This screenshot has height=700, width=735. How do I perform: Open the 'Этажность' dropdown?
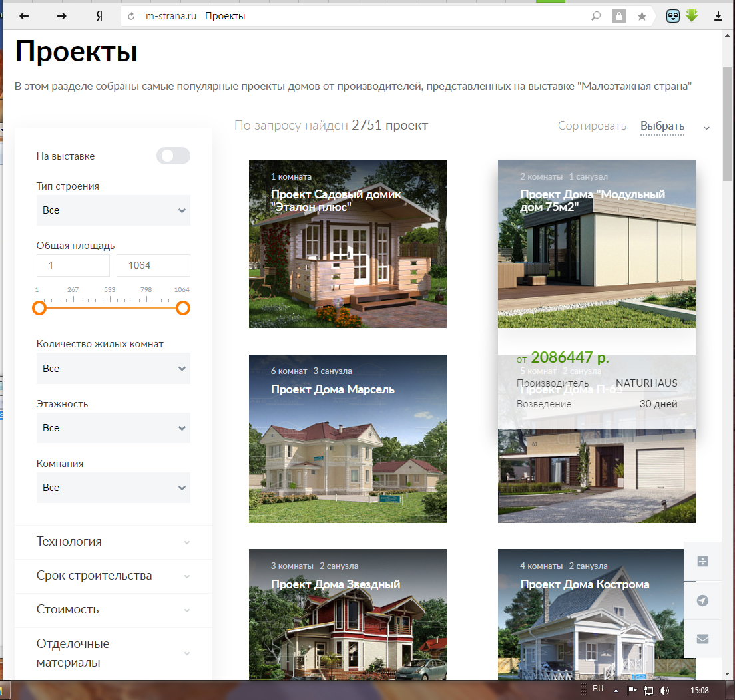113,428
